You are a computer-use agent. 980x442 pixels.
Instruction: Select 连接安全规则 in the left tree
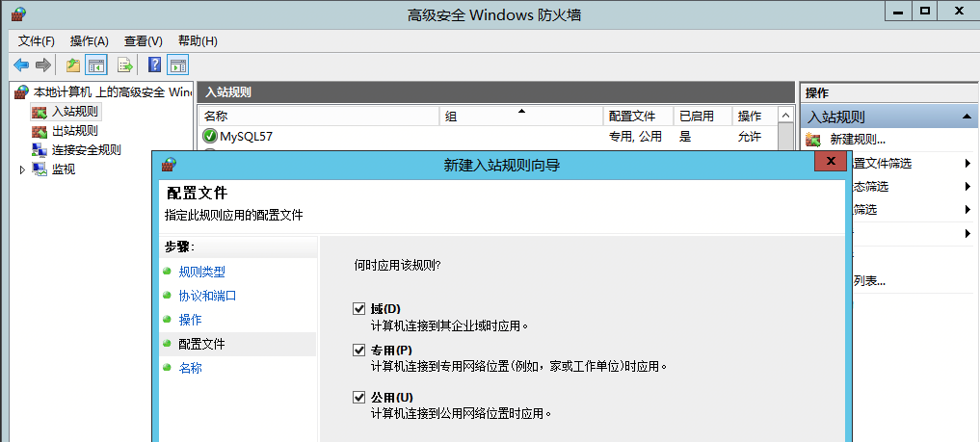point(87,150)
